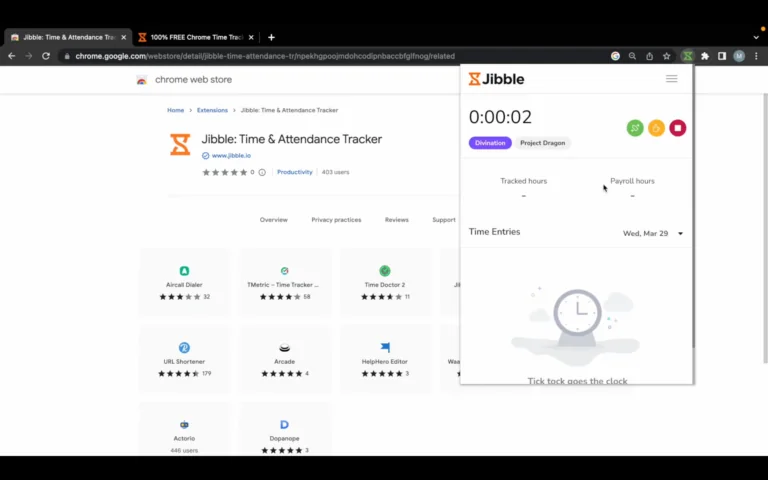Click the Project Dragon tag

542,143
